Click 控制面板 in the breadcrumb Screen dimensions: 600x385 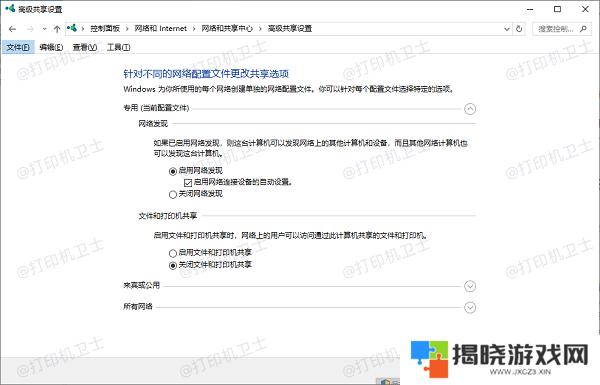[105, 29]
